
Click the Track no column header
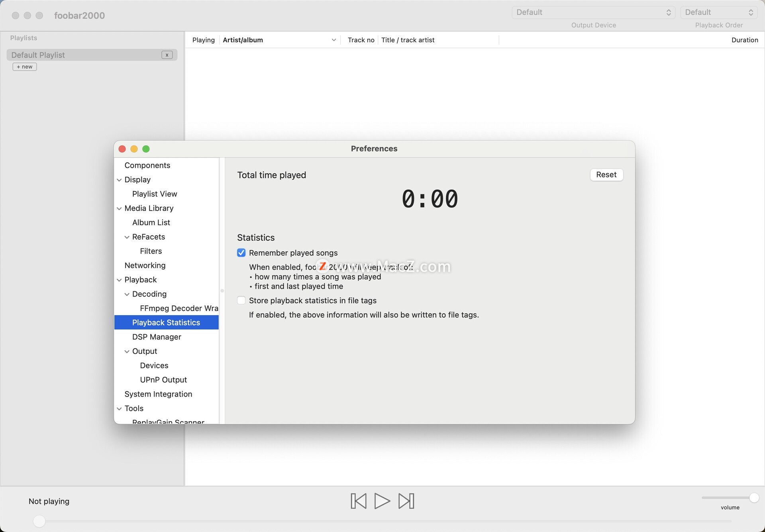(x=361, y=40)
